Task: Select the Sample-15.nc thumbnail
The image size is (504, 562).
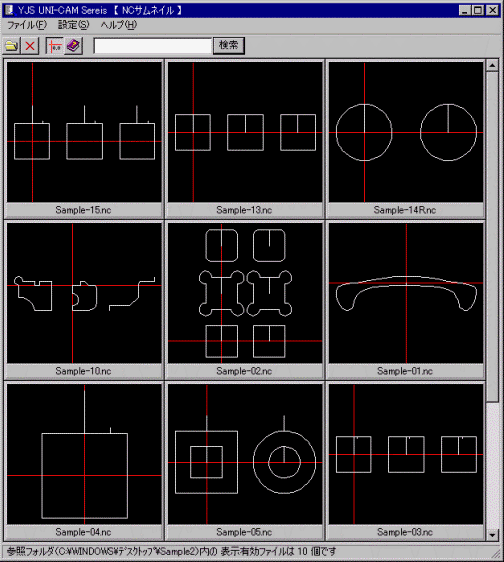Action: coord(84,132)
